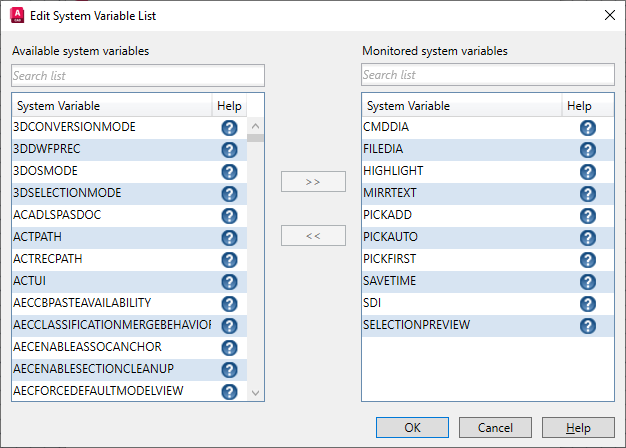Show help for AECFORCEDEFAULTMODELVIEW
Screen dimensions: 626x448
pos(229,392)
